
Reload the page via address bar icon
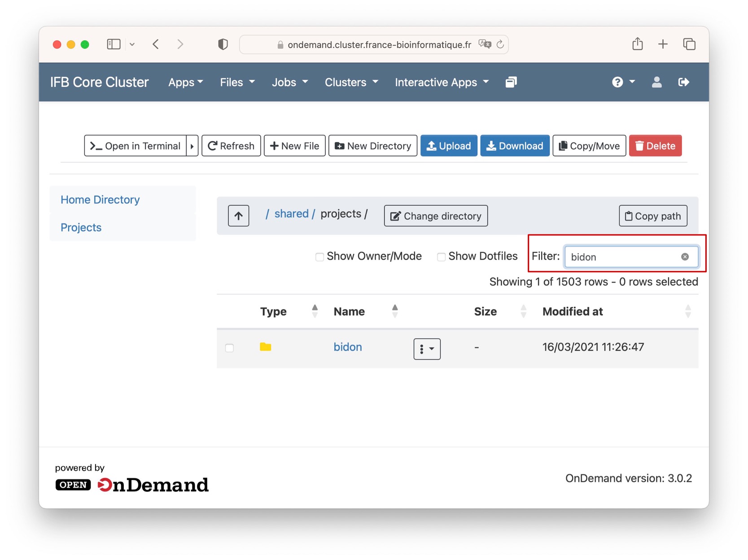(x=500, y=44)
